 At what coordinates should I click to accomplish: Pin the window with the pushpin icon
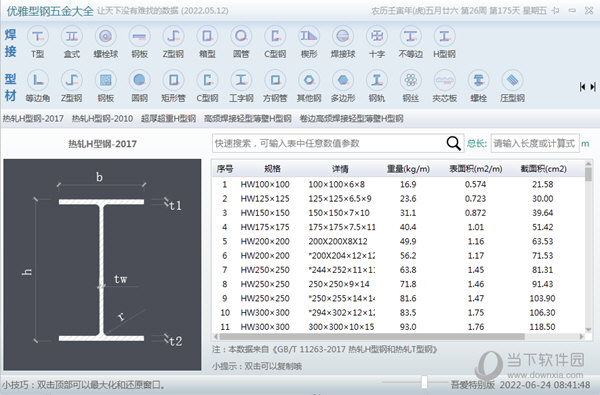coord(555,11)
